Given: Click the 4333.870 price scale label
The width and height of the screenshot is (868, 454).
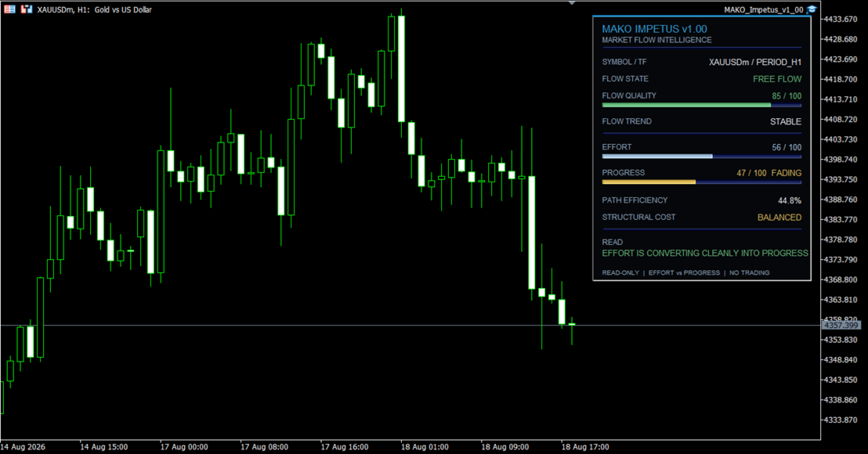Looking at the screenshot, I should point(841,420).
